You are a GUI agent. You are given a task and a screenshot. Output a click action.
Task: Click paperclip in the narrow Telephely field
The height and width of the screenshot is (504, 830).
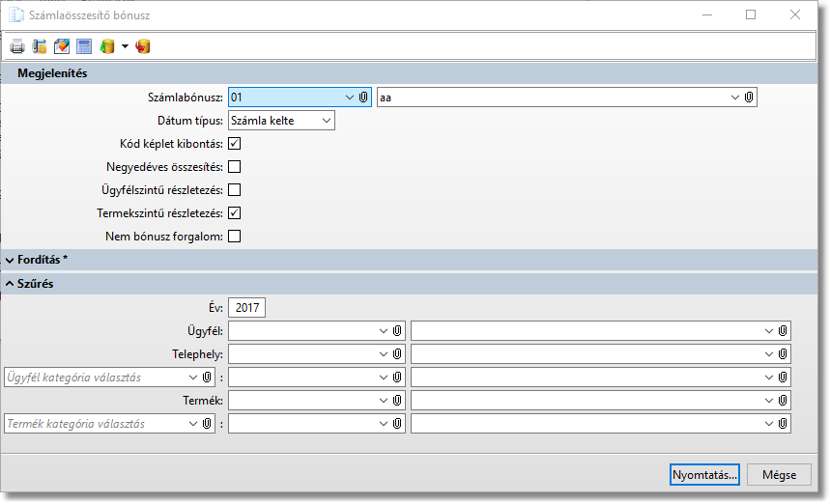tap(397, 354)
